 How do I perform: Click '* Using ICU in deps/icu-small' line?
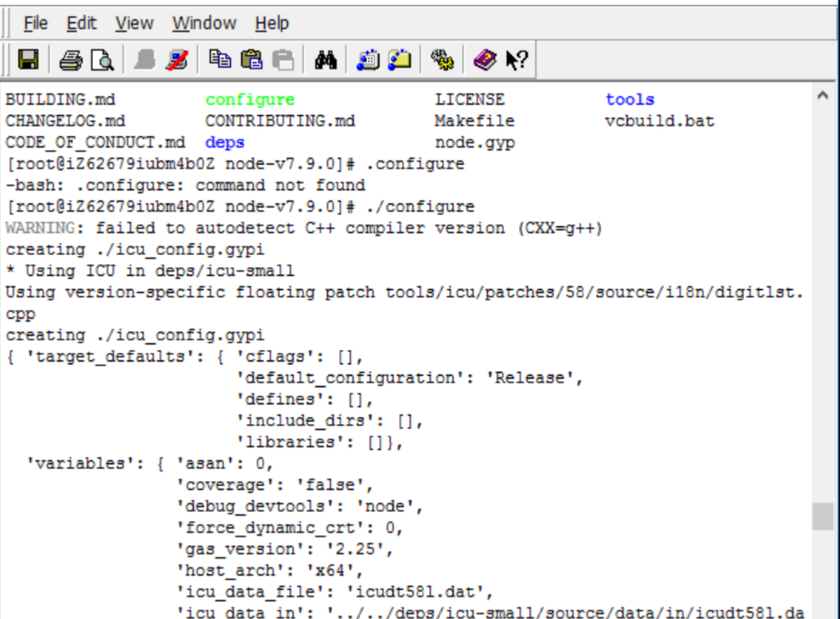pos(150,271)
